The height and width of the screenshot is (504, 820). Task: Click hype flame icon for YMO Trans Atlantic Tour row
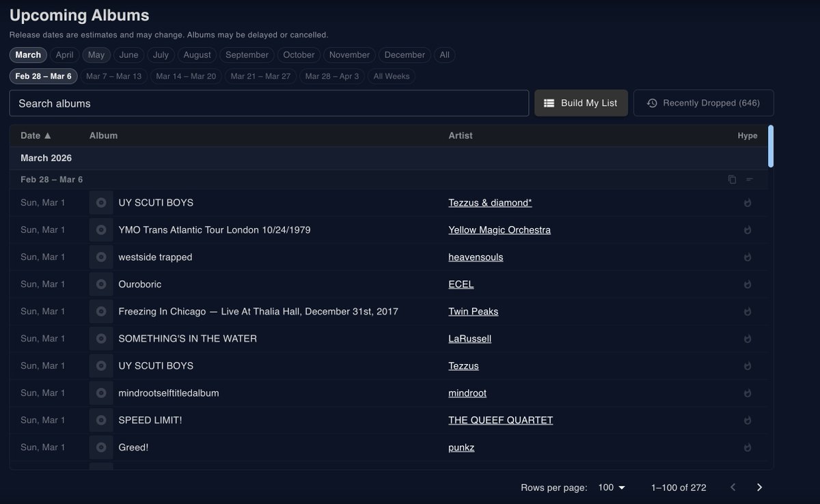pyautogui.click(x=748, y=230)
